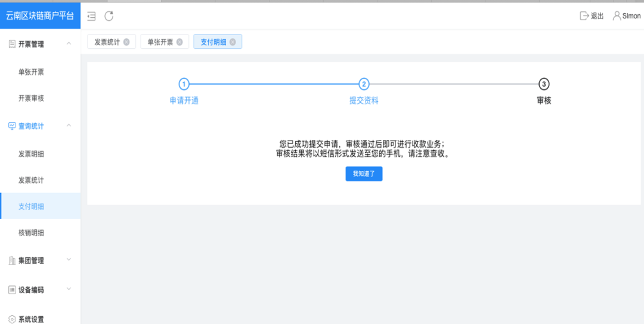Click the 审核 step label
This screenshot has height=324, width=644.
point(544,101)
